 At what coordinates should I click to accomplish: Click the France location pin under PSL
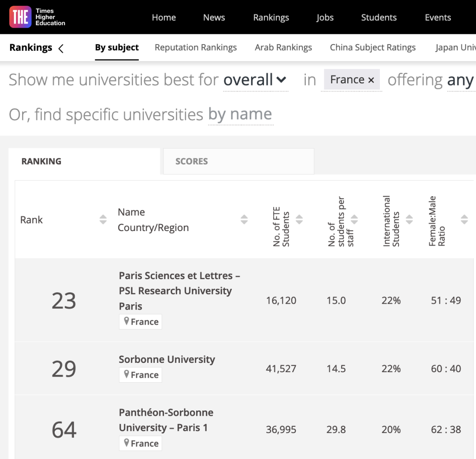[126, 321]
